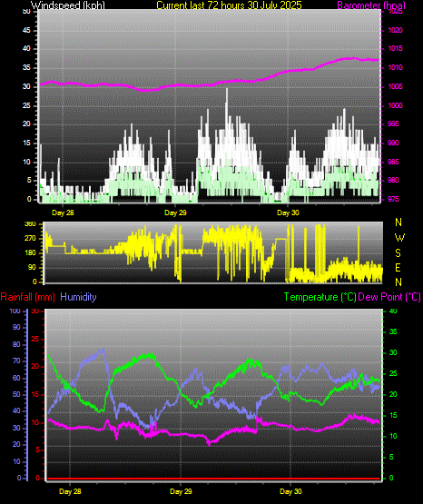Click the Barometer (hpa) axis title
423x504 pixels.
pos(371,5)
